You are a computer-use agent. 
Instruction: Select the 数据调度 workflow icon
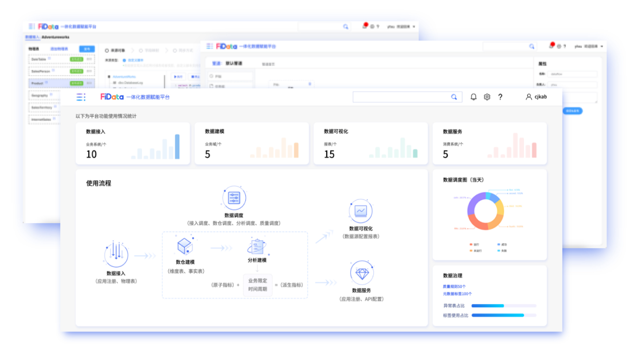coord(234,198)
